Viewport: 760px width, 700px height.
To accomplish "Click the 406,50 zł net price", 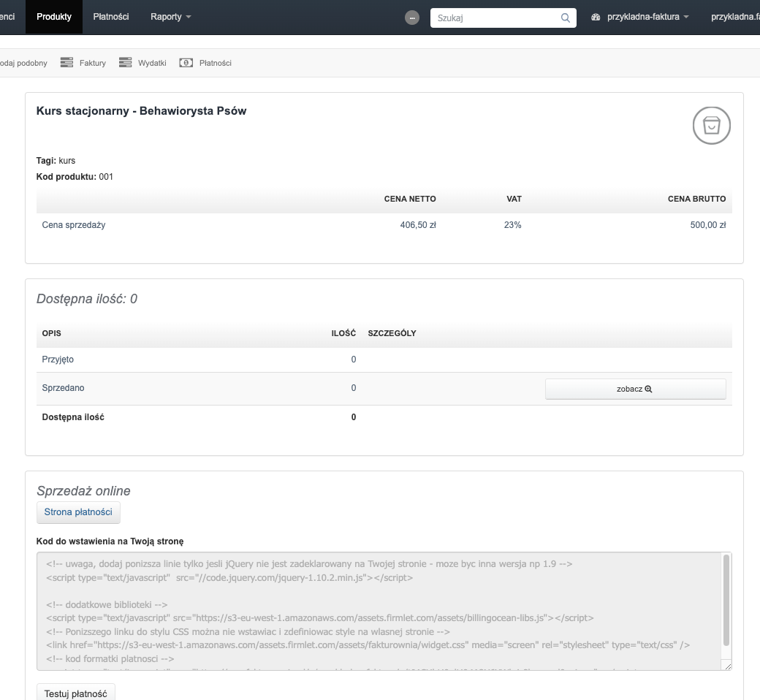I will coord(418,225).
